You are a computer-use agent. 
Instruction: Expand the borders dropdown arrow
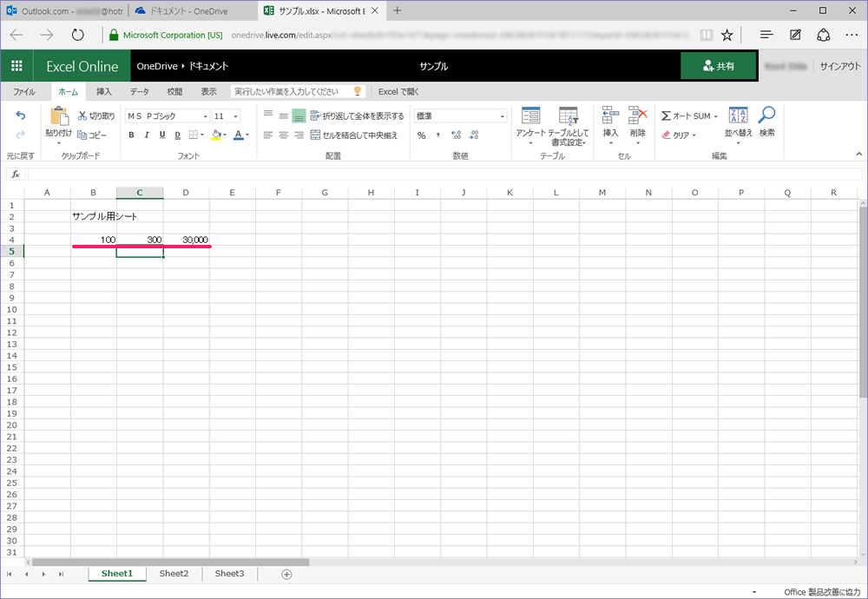(202, 135)
